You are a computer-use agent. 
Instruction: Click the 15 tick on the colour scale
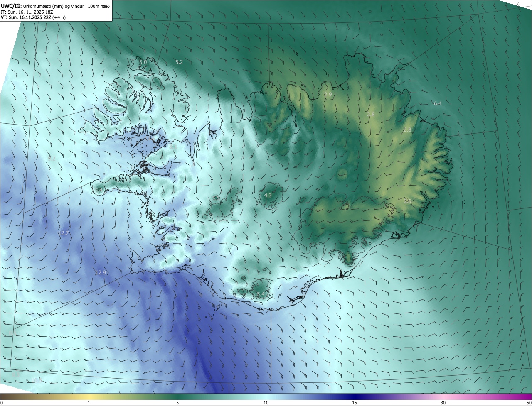coord(355,403)
